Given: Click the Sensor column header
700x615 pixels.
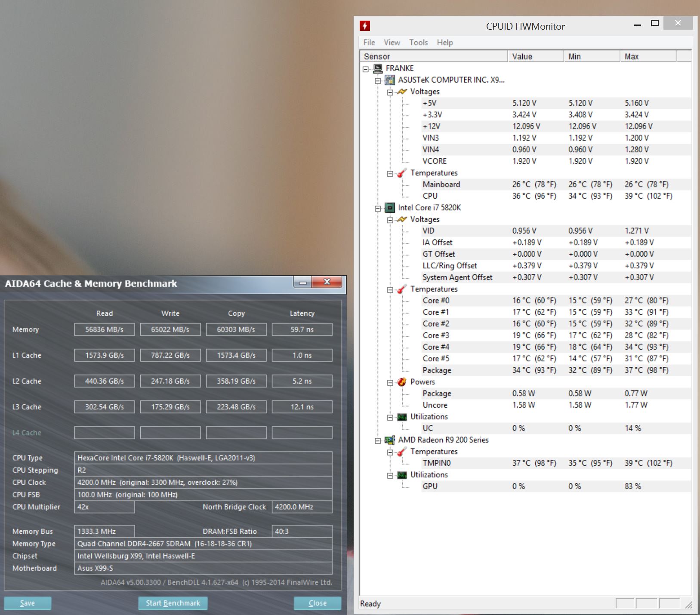Looking at the screenshot, I should coord(434,56).
